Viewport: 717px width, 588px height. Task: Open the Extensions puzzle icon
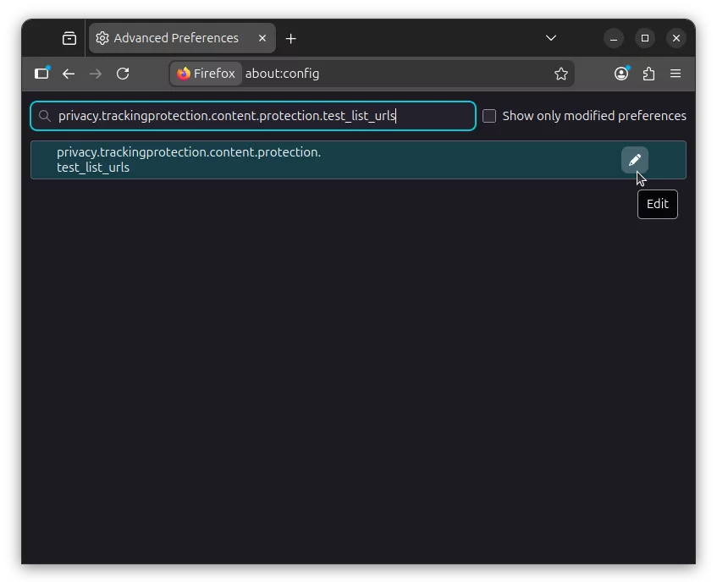pyautogui.click(x=648, y=74)
